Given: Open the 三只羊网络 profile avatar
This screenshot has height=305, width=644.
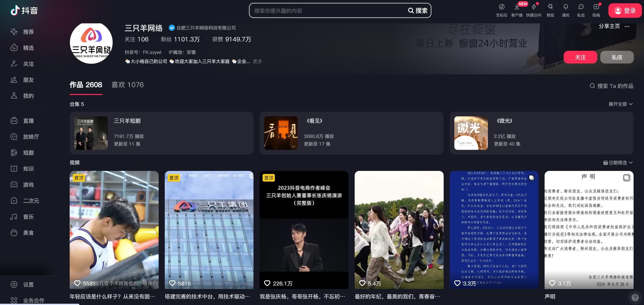Looking at the screenshot, I should 91,43.
